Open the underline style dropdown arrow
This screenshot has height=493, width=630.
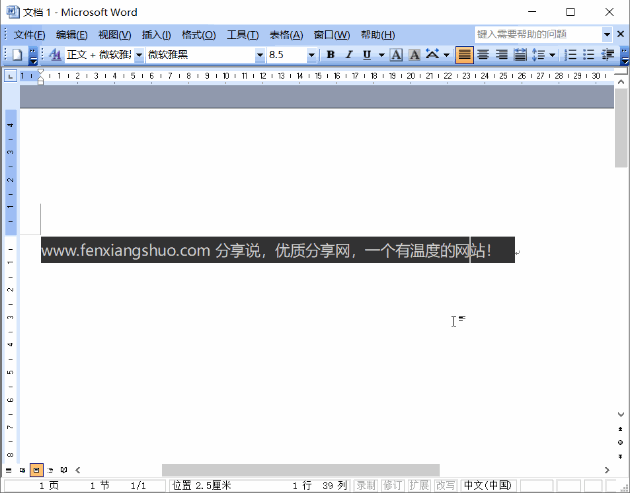[x=382, y=55]
